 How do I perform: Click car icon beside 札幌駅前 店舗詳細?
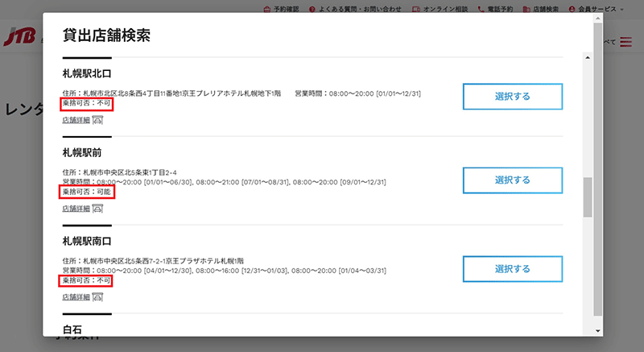97,208
